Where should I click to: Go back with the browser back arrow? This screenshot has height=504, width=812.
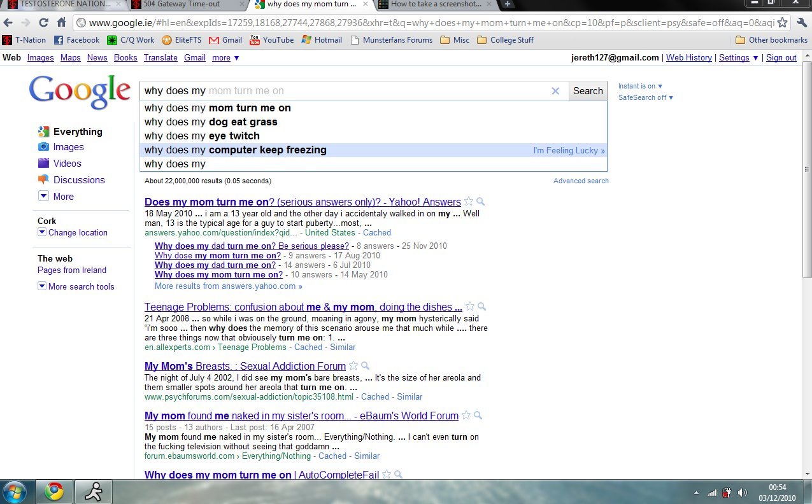point(8,23)
